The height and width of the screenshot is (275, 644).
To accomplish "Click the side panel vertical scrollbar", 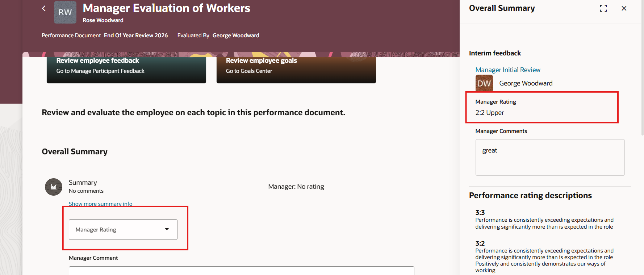I will point(642,68).
